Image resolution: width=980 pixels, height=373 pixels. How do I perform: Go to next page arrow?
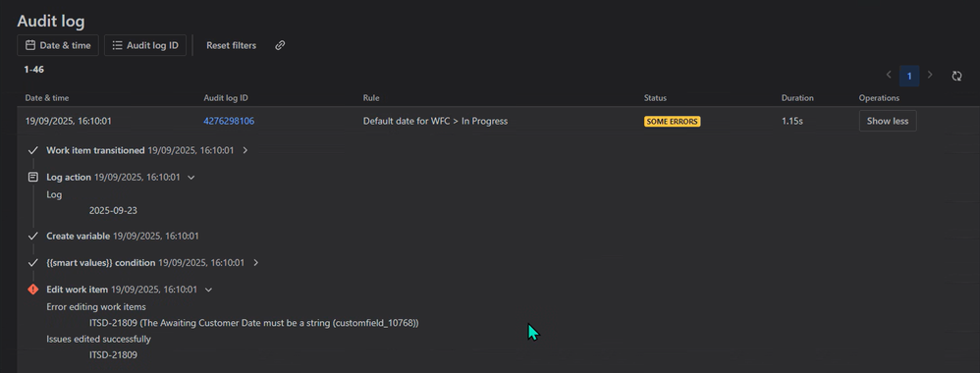(x=930, y=75)
